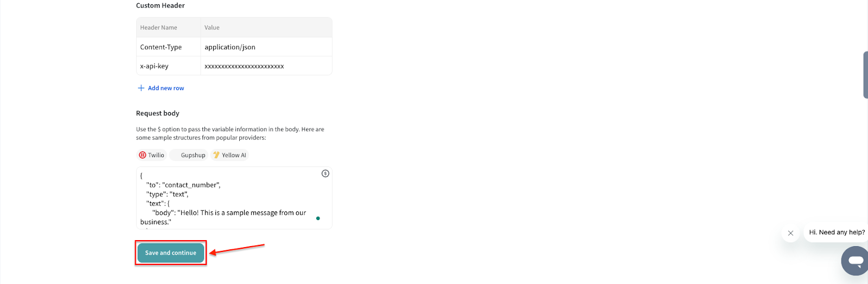The width and height of the screenshot is (868, 284).
Task: Click the Header Name column heading
Action: 158,28
